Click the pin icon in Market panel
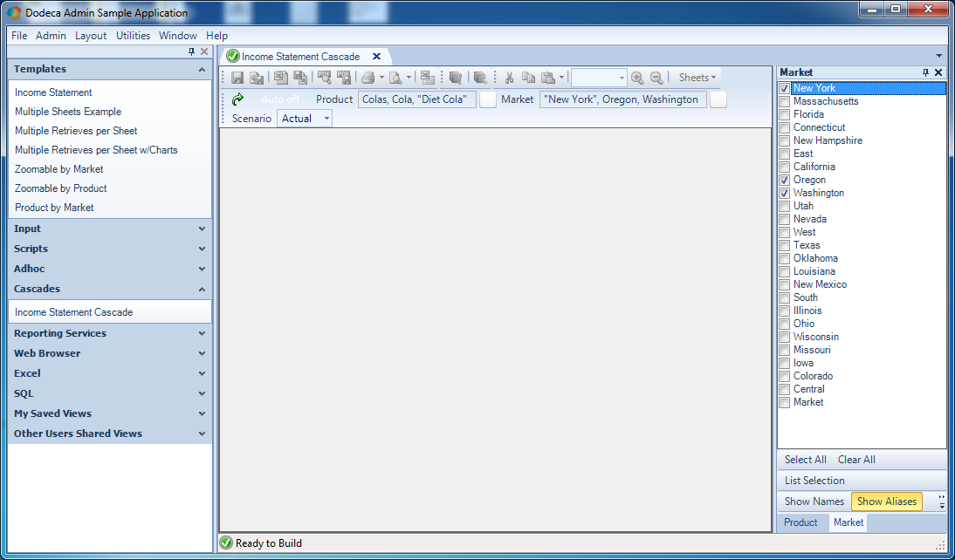Screen dimensions: 955x560 pos(926,72)
